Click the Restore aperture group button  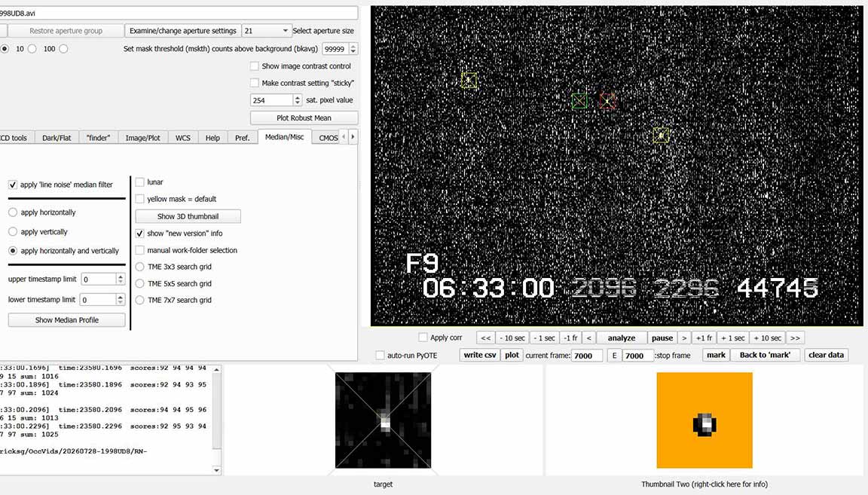pos(66,31)
